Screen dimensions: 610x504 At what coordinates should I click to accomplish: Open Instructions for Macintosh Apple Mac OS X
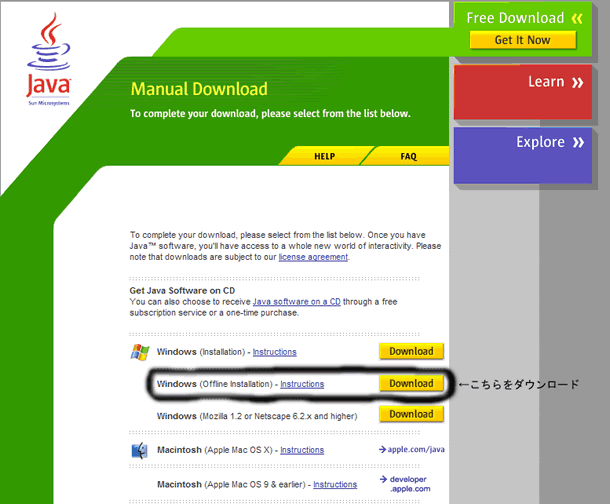(x=302, y=451)
